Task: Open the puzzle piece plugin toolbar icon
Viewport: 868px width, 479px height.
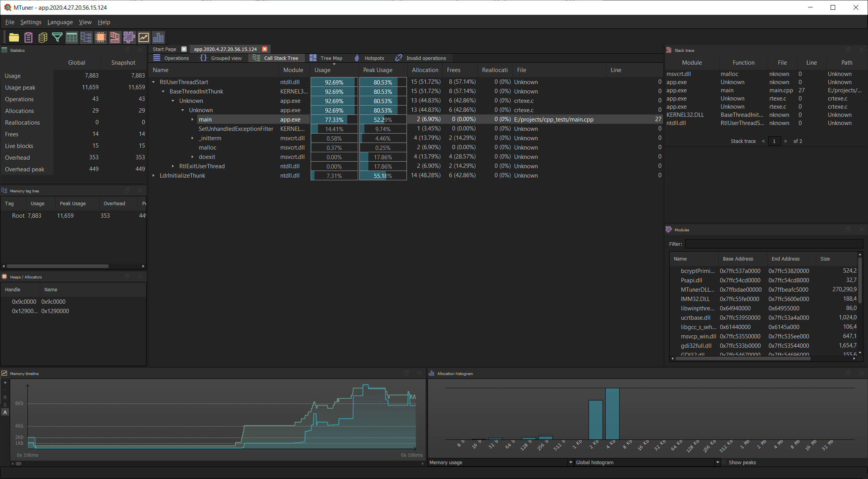Action: (x=129, y=37)
